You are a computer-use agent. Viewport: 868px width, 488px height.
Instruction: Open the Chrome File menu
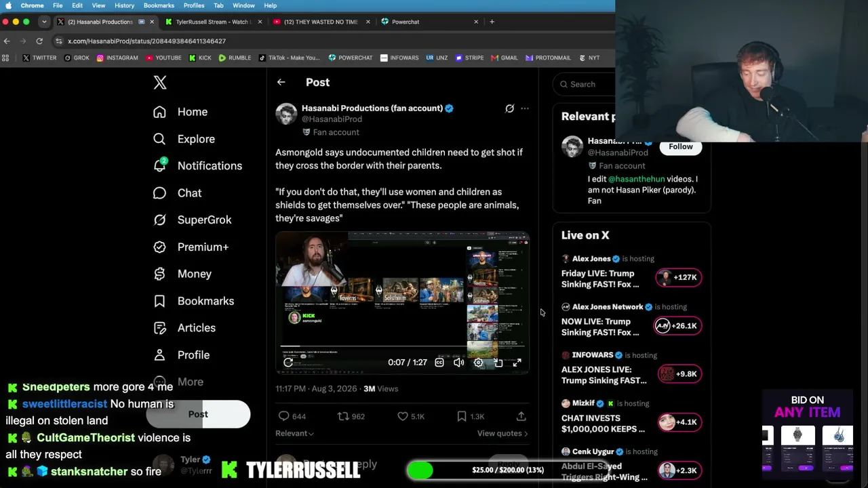coord(58,5)
